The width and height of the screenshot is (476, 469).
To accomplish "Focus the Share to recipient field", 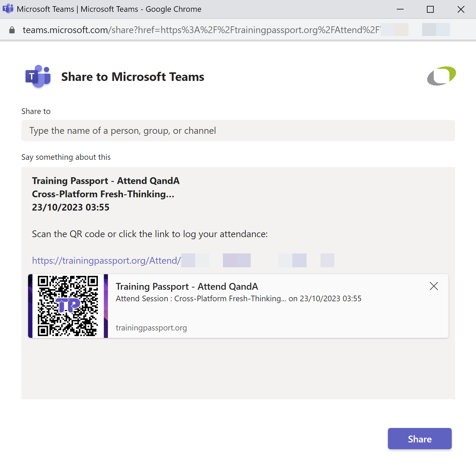I will (x=238, y=131).
